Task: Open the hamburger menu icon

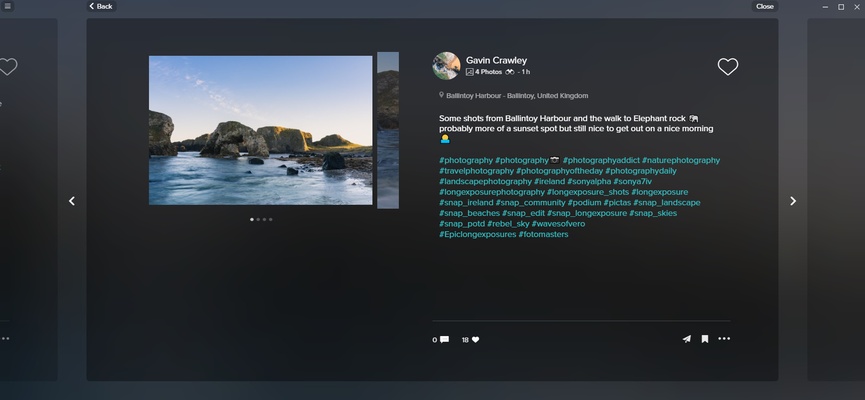Action: 7,6
